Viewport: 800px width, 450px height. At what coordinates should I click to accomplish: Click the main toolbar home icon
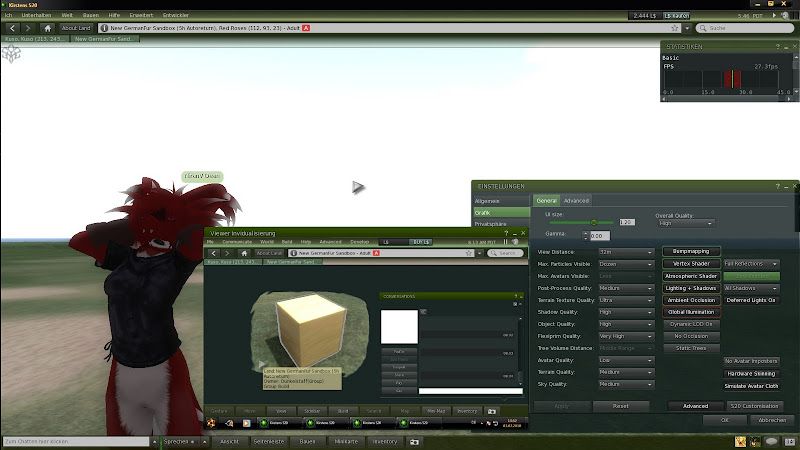coord(47,28)
